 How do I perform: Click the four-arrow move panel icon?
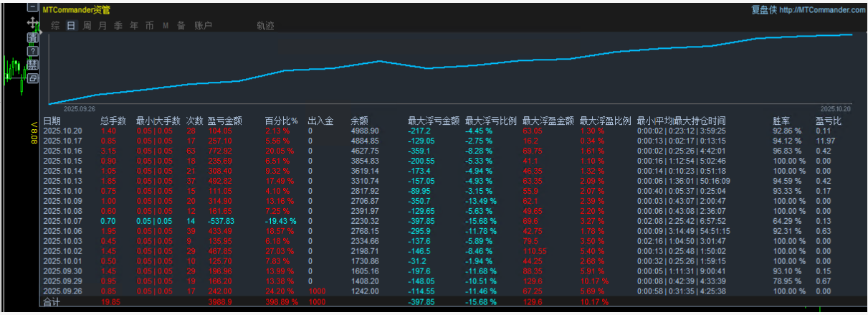click(x=32, y=22)
